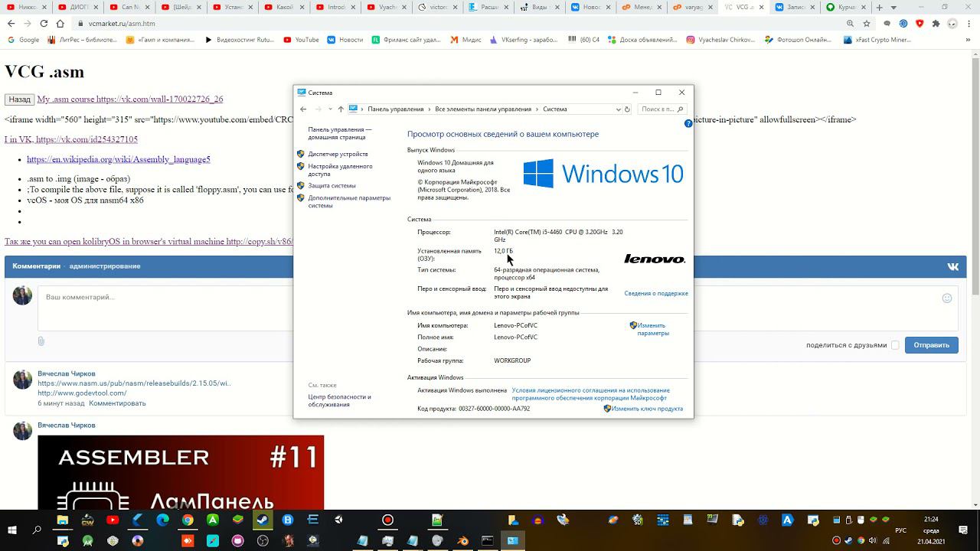Toggle поделиться с друзьями checkbox

(895, 345)
